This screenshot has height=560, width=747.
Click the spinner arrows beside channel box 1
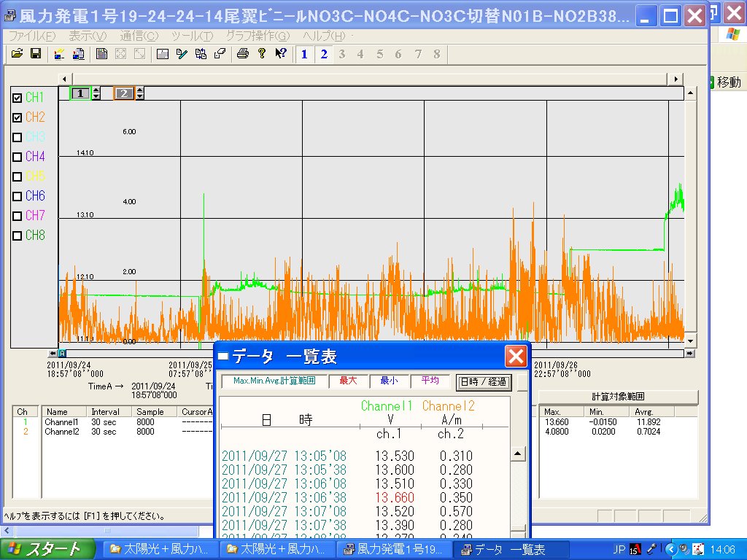pyautogui.click(x=97, y=93)
